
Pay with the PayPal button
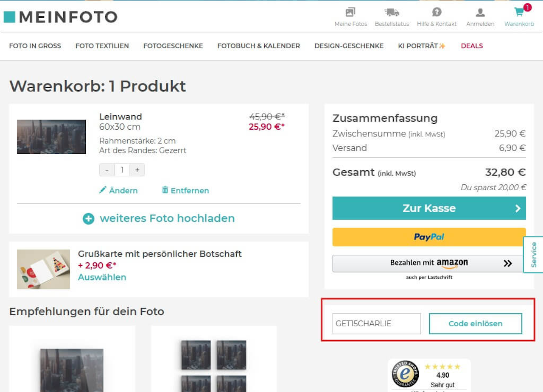pos(429,237)
